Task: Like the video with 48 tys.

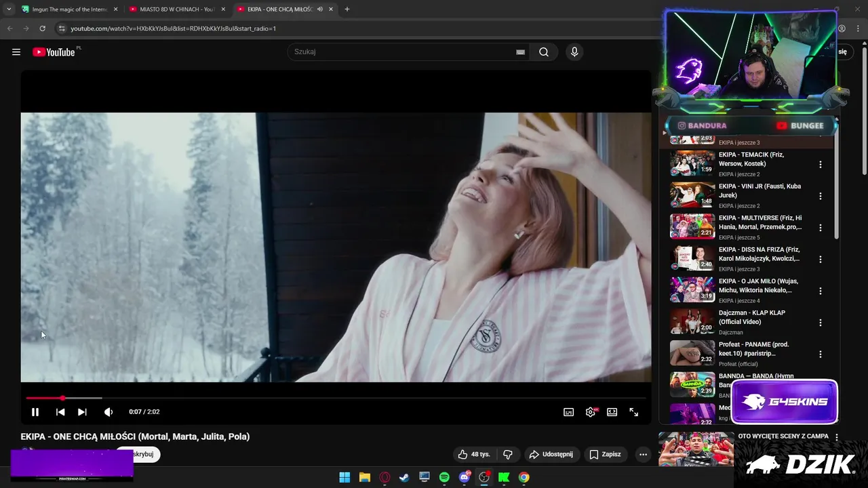Action: click(474, 454)
